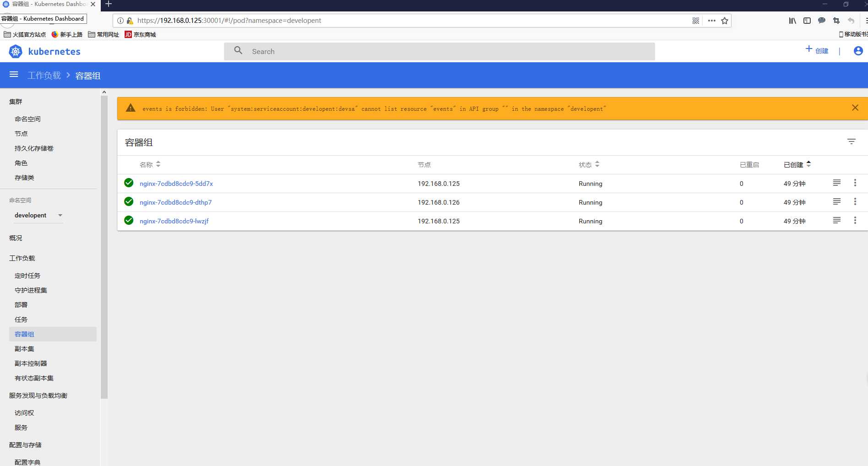Open 定时任务 in sidebar
Viewport: 868px width, 466px height.
coord(27,276)
